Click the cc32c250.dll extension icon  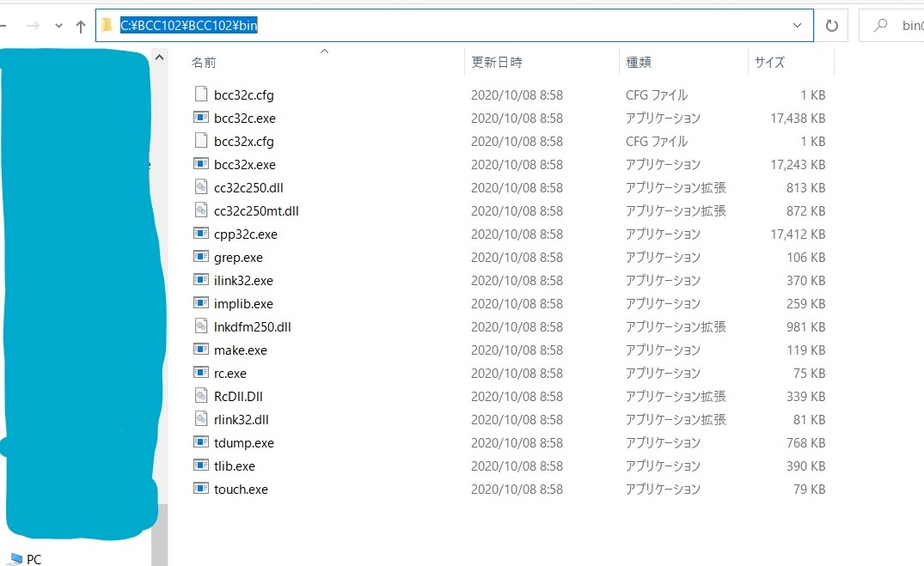[x=203, y=187]
